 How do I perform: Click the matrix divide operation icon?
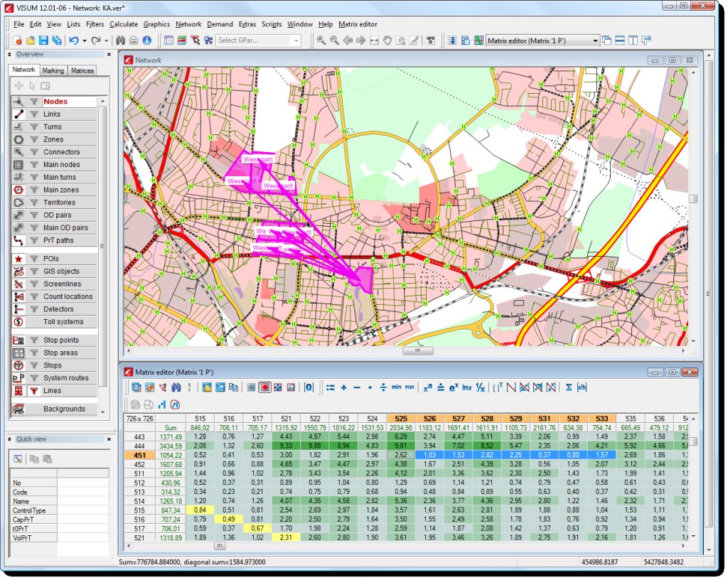click(383, 387)
